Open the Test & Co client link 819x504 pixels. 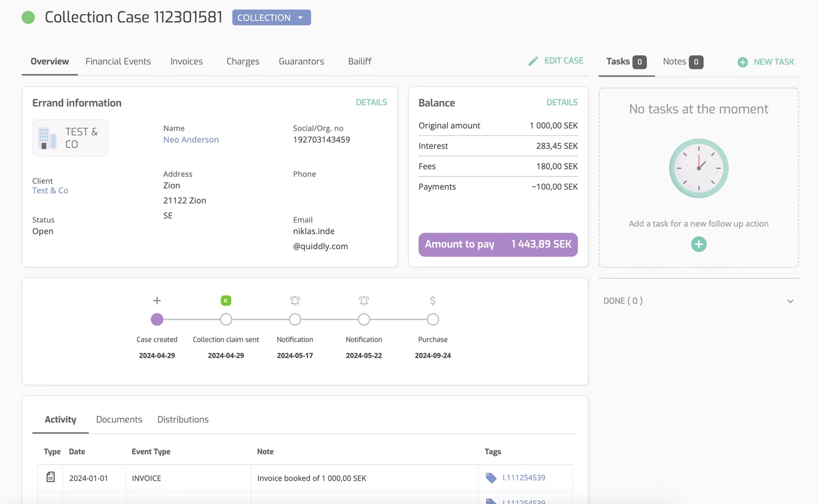click(50, 191)
